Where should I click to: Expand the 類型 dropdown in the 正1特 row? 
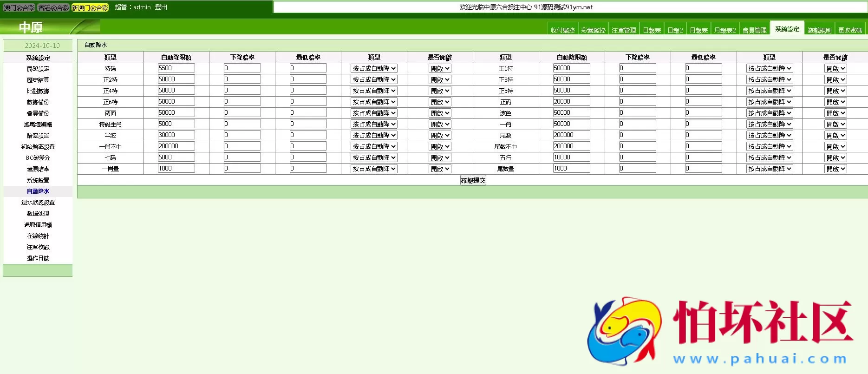(769, 68)
